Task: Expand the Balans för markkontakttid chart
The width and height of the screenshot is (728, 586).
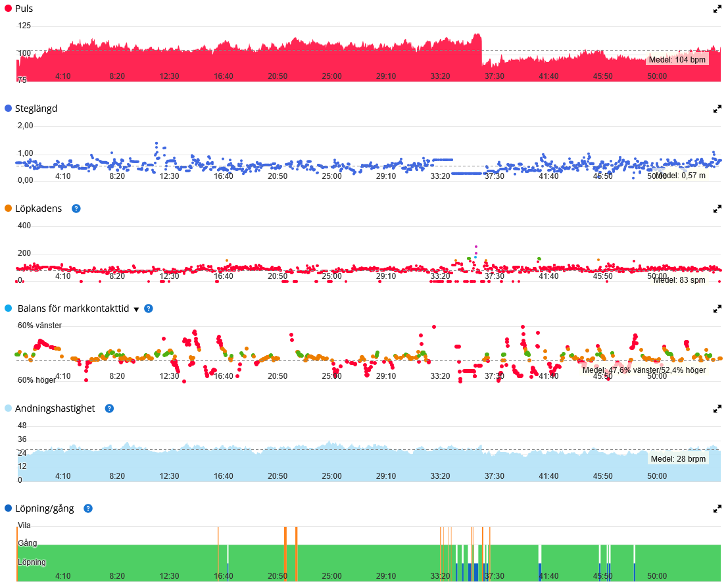Action: point(717,309)
